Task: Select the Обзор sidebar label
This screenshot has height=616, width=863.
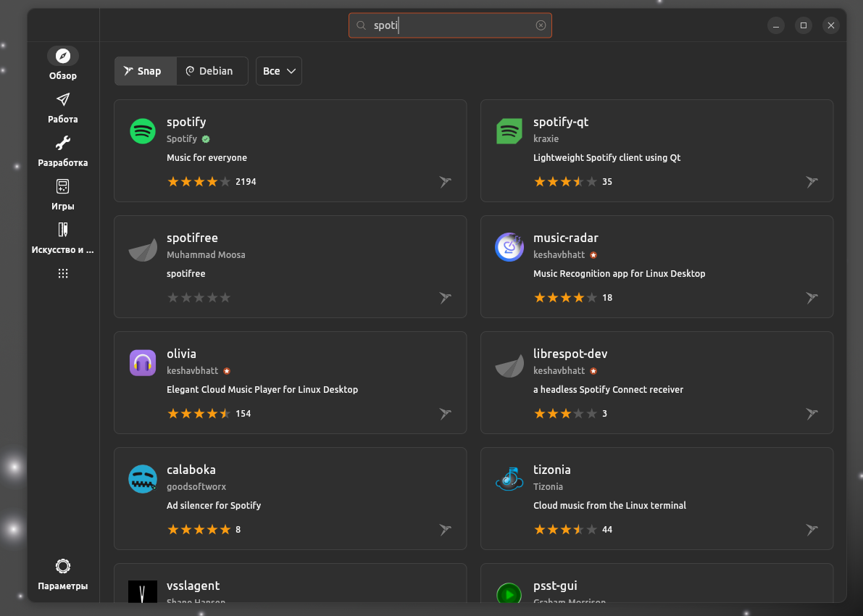Action: (63, 76)
